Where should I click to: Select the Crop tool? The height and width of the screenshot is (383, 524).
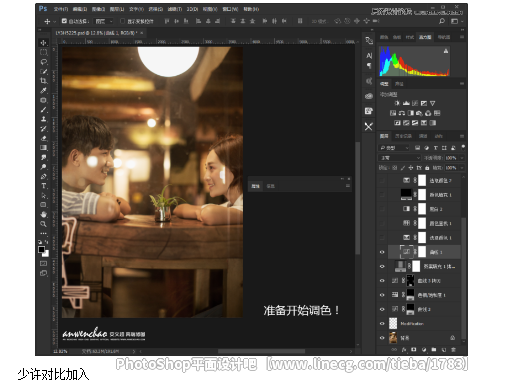43,81
